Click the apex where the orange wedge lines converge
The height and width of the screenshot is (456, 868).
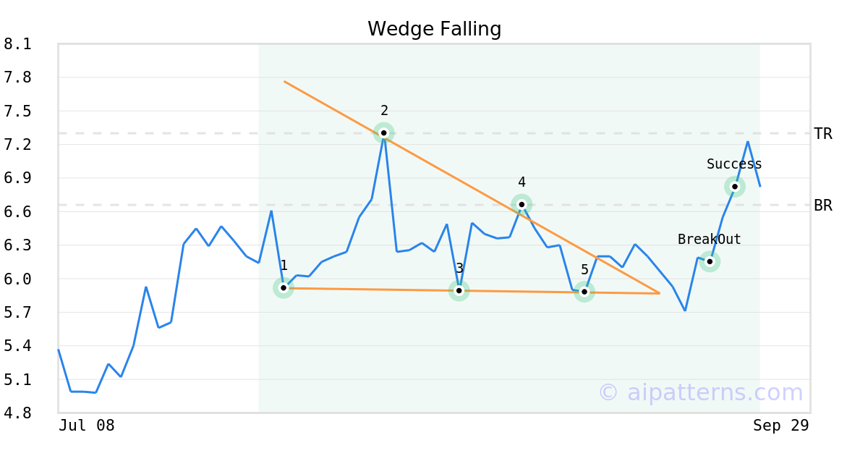[x=659, y=293]
